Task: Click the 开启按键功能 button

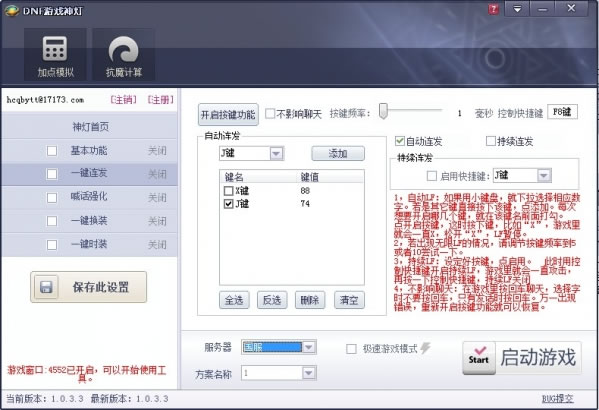Action: coord(228,114)
